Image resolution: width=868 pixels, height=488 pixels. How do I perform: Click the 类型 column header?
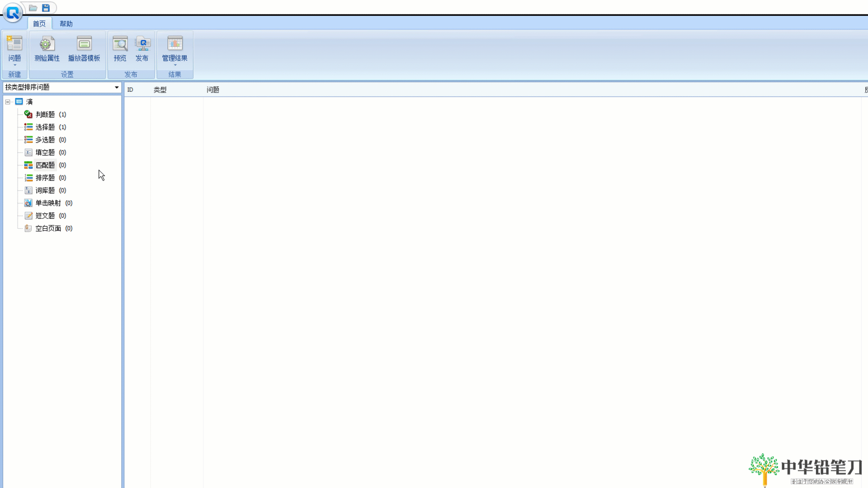160,89
